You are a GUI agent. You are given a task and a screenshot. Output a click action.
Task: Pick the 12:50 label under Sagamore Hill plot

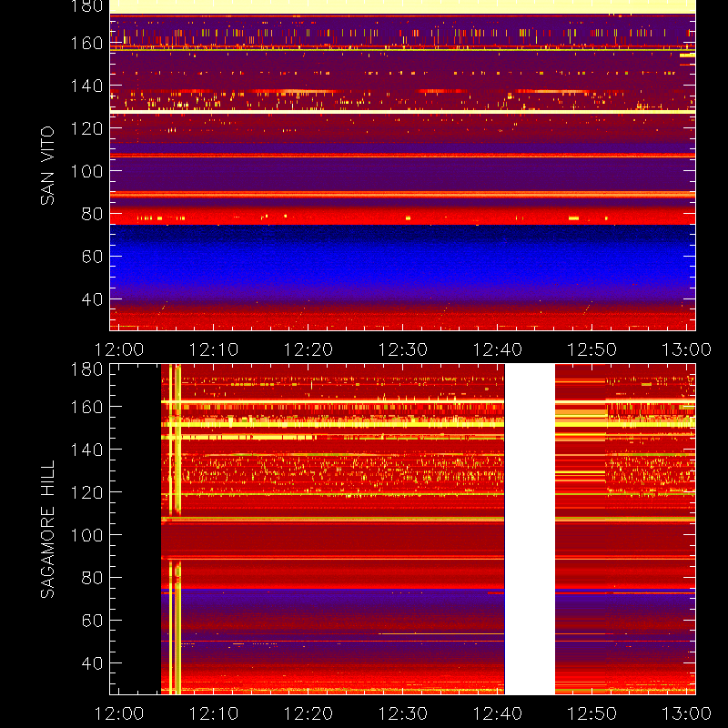tap(592, 713)
